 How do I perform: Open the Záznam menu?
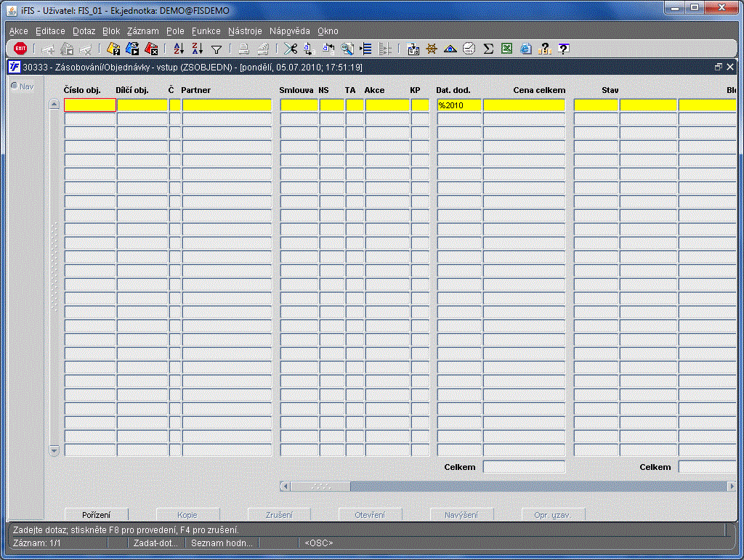143,31
